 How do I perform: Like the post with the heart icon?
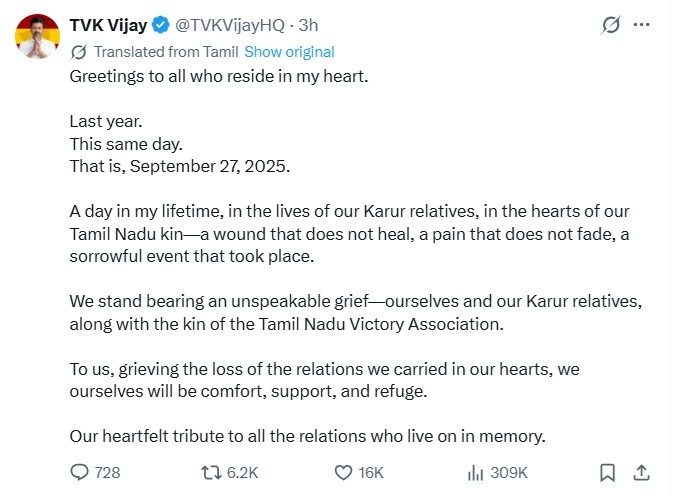point(344,473)
